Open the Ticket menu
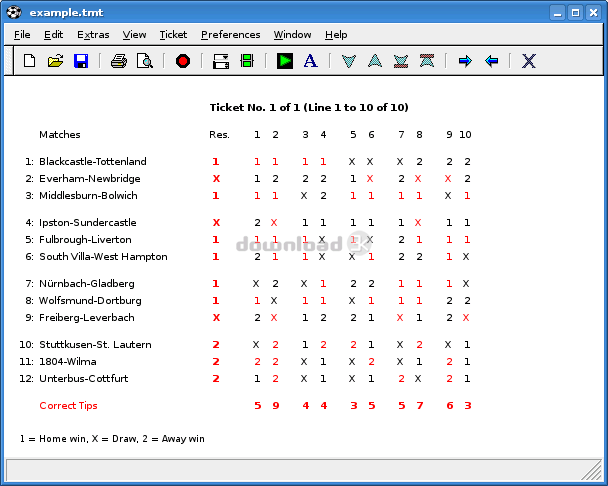The height and width of the screenshot is (486, 608). pyautogui.click(x=173, y=35)
